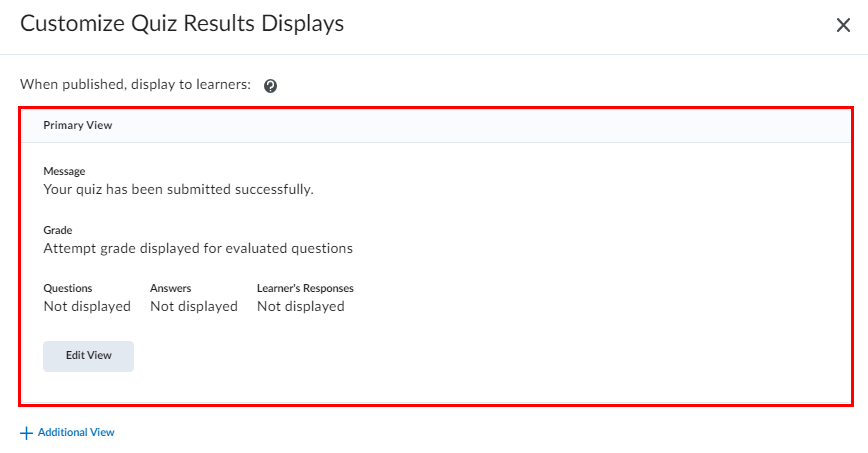Close the Customize Quiz Results Displays dialog
The image size is (868, 453).
pos(843,25)
